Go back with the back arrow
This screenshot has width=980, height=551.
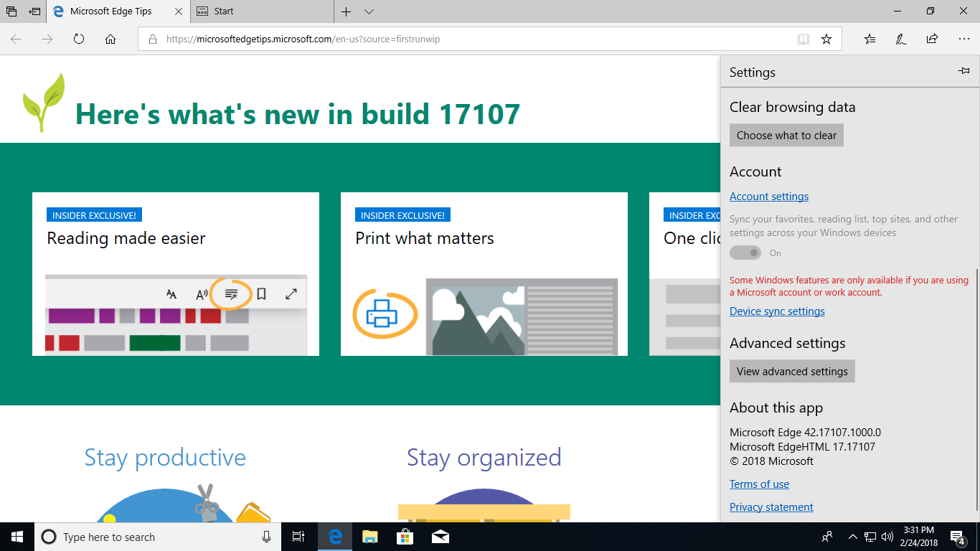click(x=16, y=39)
